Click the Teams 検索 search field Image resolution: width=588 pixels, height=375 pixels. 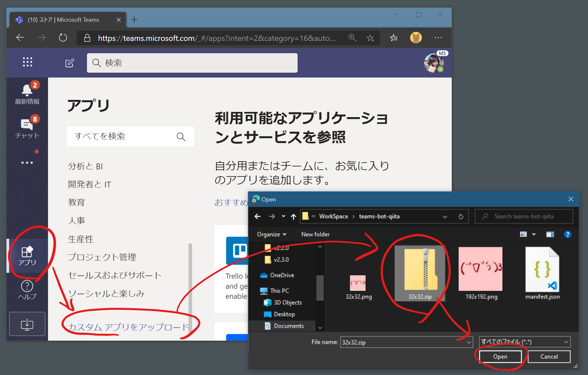coord(192,63)
